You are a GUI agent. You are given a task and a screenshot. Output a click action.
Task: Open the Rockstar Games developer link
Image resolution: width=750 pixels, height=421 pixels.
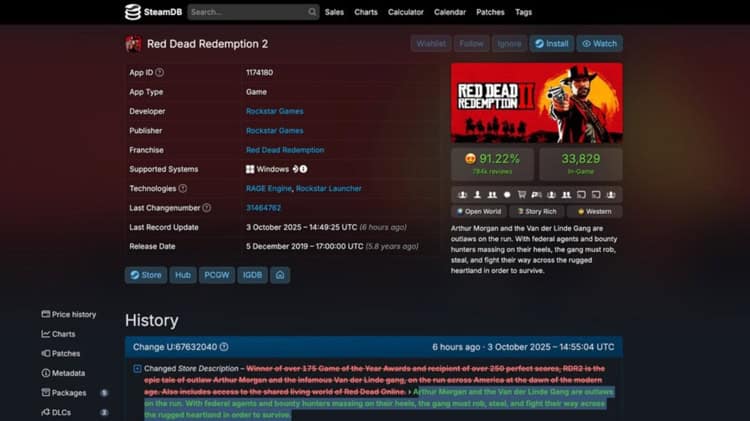[274, 111]
